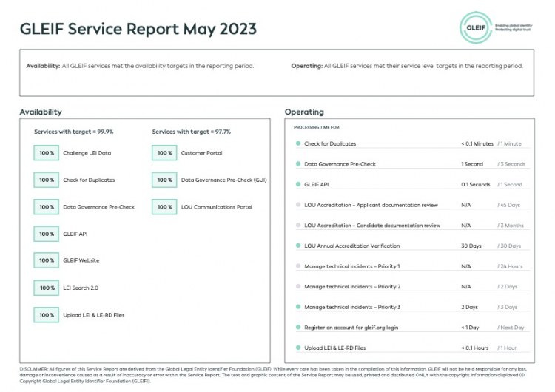This screenshot has height=392, width=555.
Task: Click the Upload LEI & LE-RD Files availability label
Action: coord(93,315)
